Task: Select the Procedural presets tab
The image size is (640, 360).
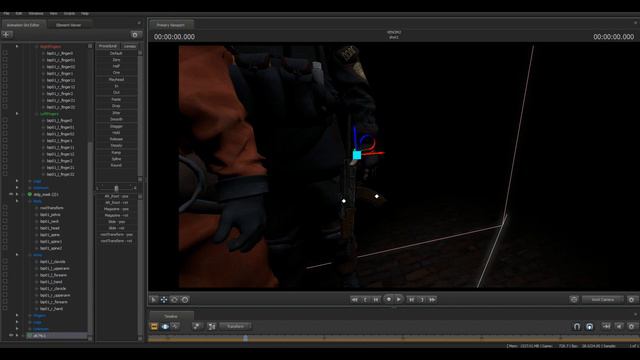Action: tap(108, 46)
